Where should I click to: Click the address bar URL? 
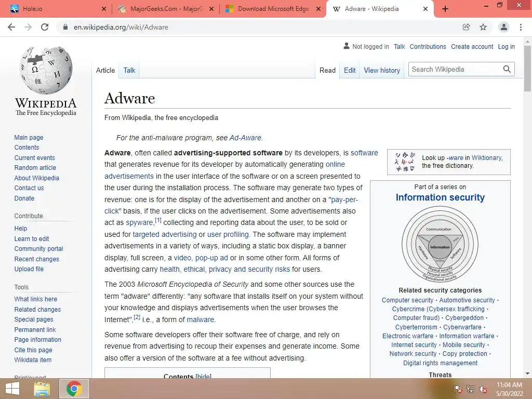click(121, 27)
